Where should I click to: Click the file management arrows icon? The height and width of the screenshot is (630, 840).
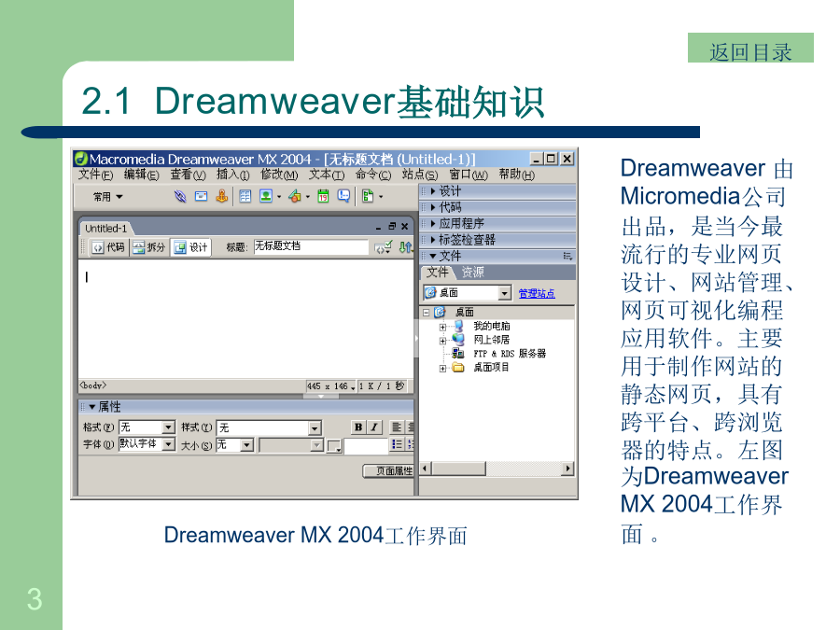[x=406, y=247]
